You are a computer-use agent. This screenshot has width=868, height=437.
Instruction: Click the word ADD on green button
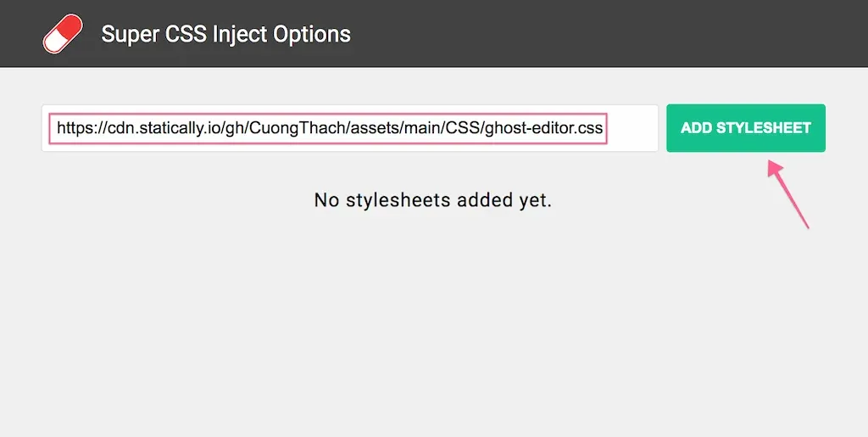[696, 128]
